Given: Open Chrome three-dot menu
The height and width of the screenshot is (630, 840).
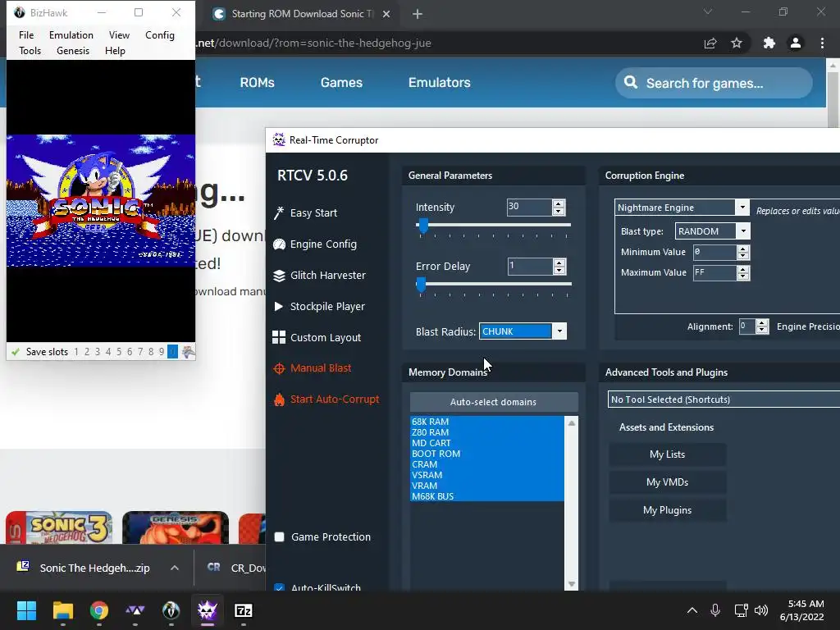Looking at the screenshot, I should tap(822, 43).
